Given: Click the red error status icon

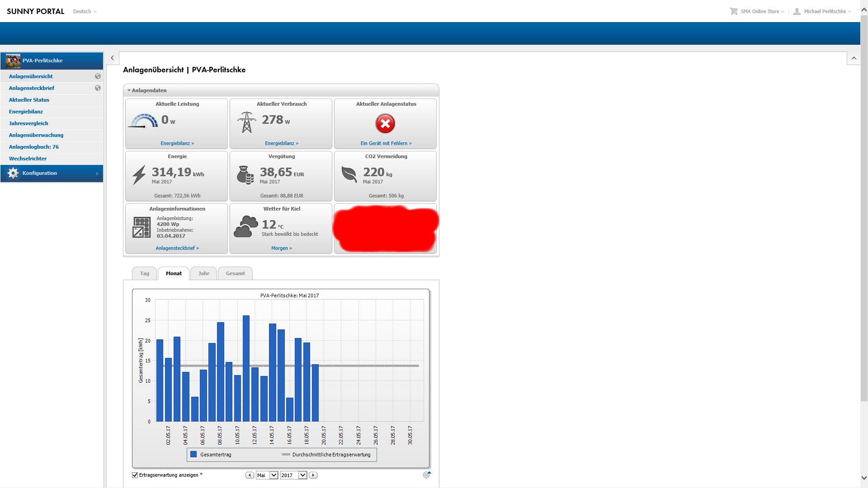Looking at the screenshot, I should [385, 123].
